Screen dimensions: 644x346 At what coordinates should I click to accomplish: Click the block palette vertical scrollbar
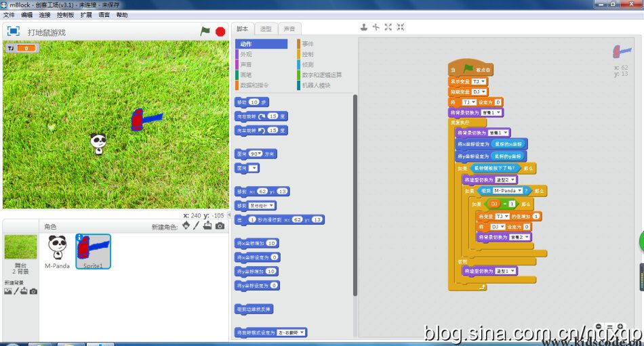click(355, 195)
